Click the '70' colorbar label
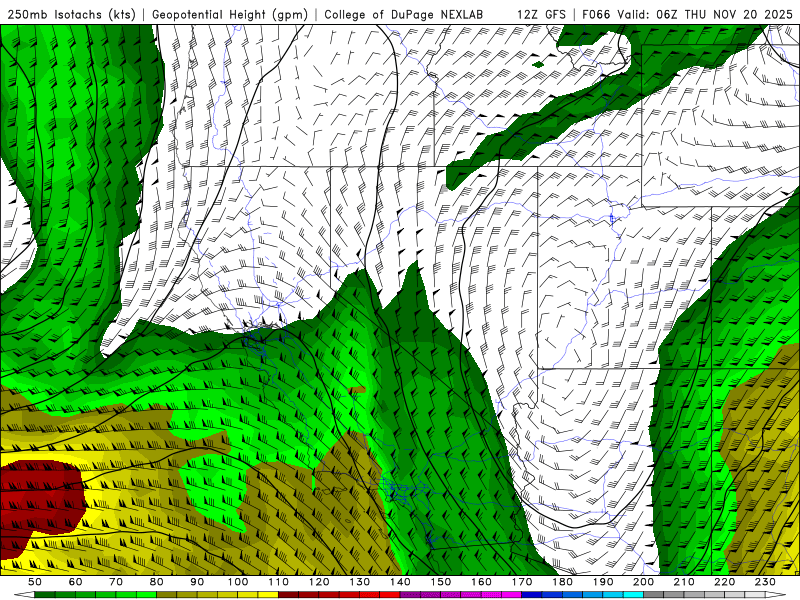Screen dimensions: 800x600 pos(116,582)
